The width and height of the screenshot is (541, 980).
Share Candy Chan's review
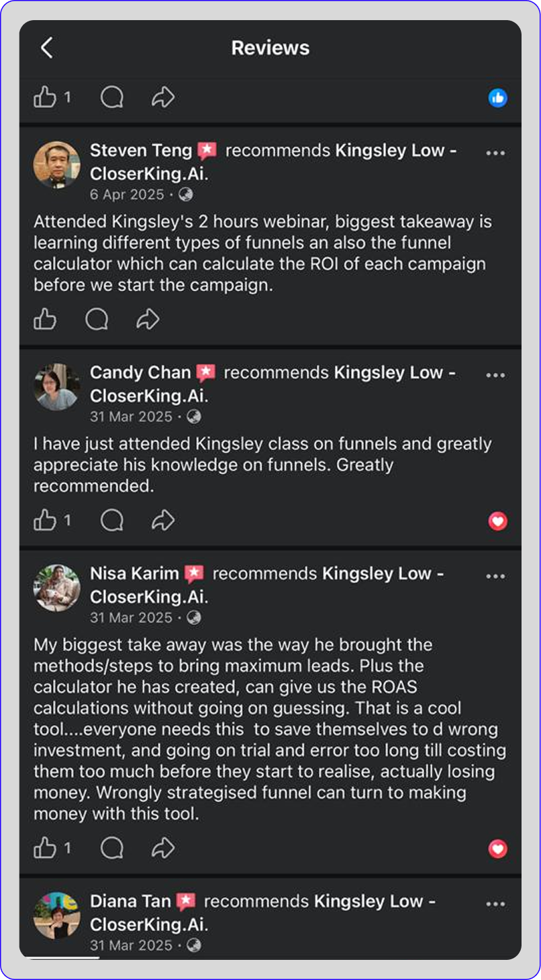pyautogui.click(x=163, y=521)
